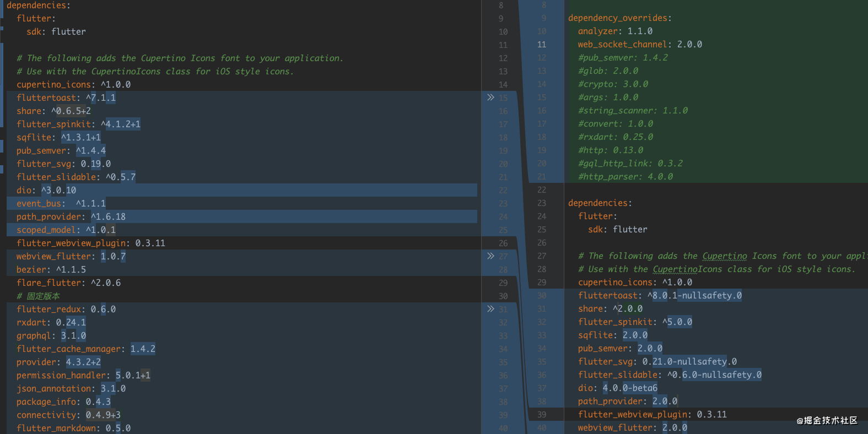Click the '#http_parser: 4.0.0' comment

tap(626, 176)
